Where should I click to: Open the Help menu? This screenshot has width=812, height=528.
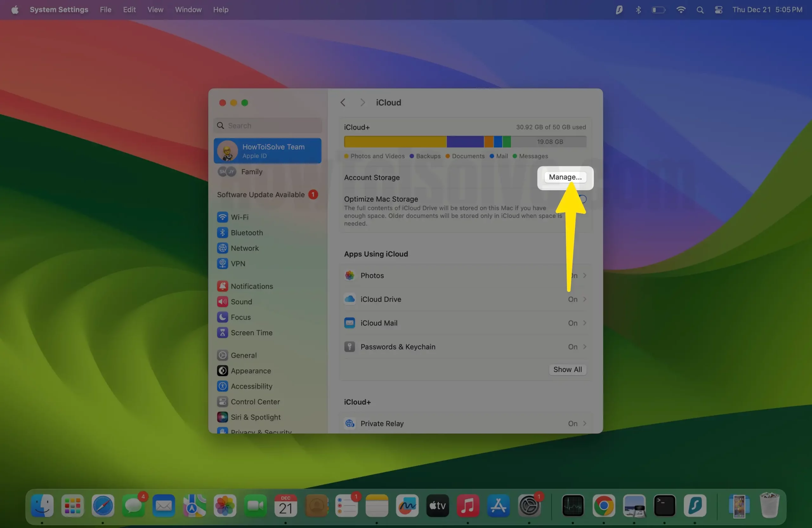coord(221,10)
